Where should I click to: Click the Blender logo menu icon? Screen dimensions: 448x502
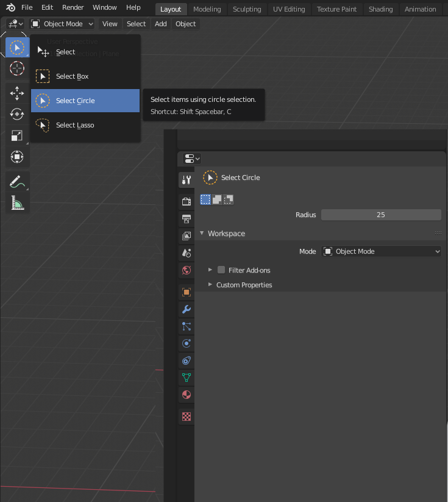(10, 7)
